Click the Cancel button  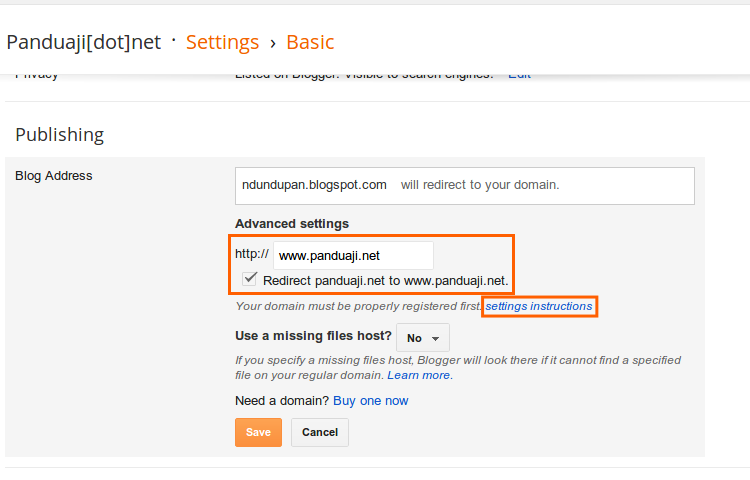(x=320, y=432)
